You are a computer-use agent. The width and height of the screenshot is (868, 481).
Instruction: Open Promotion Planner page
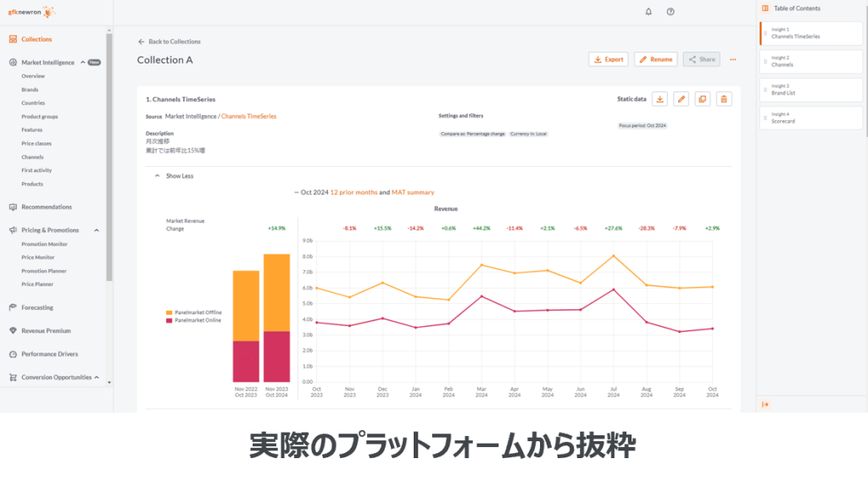pyautogui.click(x=44, y=271)
